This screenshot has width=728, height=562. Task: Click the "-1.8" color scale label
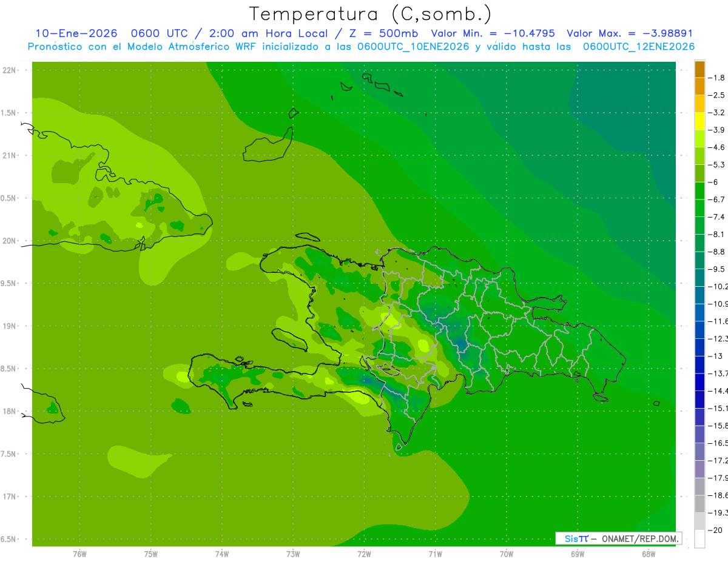718,78
